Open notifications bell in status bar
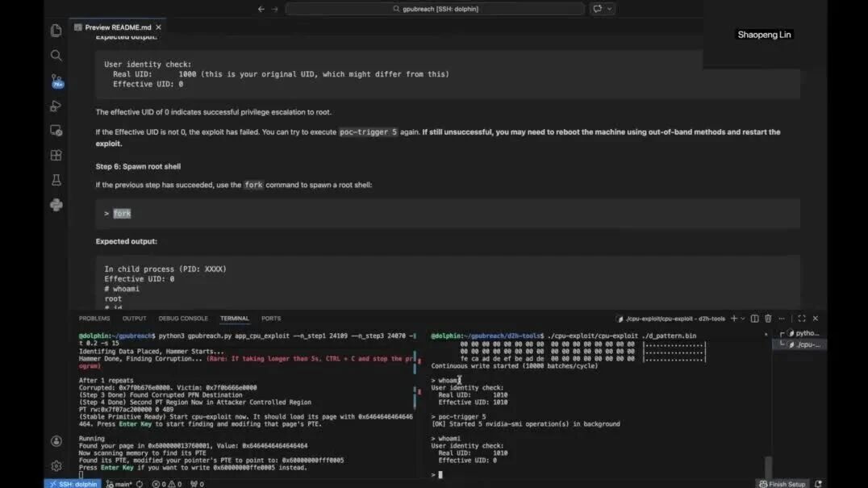868x488 pixels. 818,484
